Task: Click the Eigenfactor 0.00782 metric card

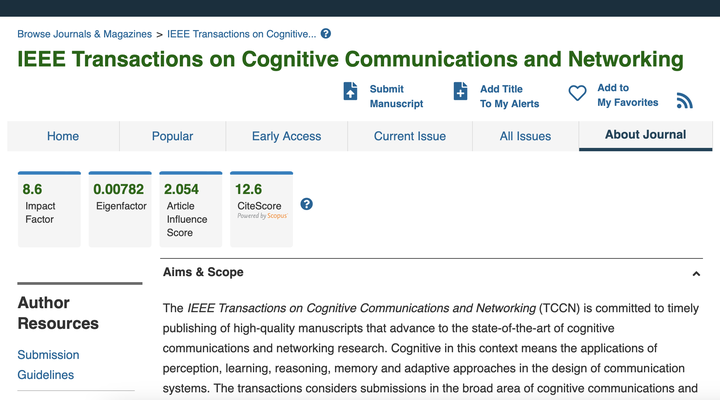Action: tap(120, 209)
